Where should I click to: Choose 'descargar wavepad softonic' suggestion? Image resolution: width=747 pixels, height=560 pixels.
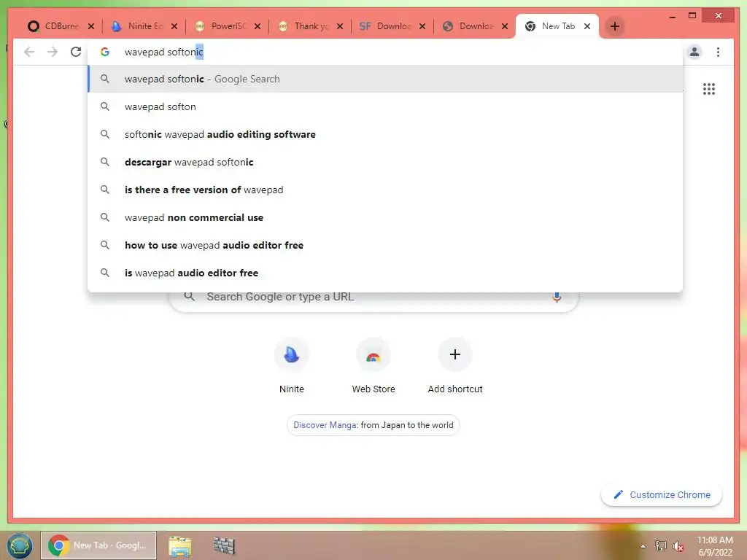[385, 162]
